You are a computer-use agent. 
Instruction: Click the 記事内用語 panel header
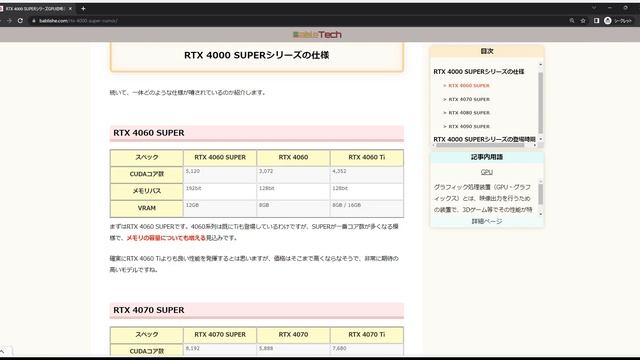coord(487,157)
